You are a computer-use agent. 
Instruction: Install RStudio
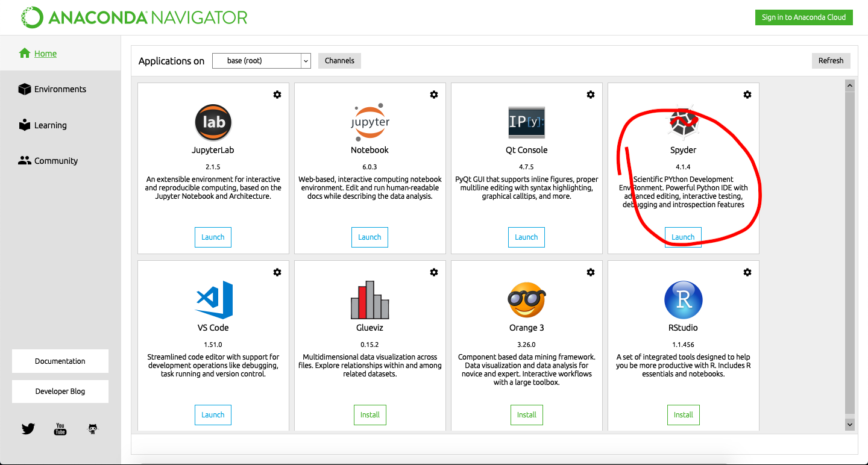coord(684,415)
